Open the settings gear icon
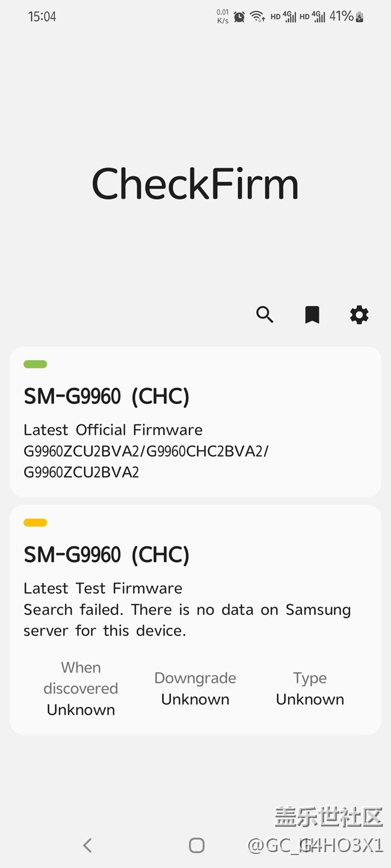The image size is (391, 868). [359, 314]
